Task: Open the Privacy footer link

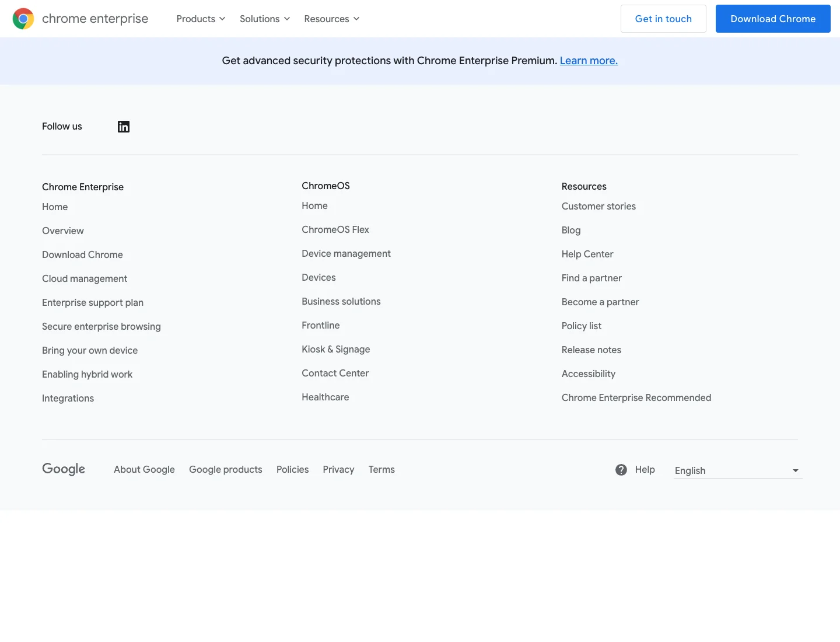Action: (x=338, y=469)
